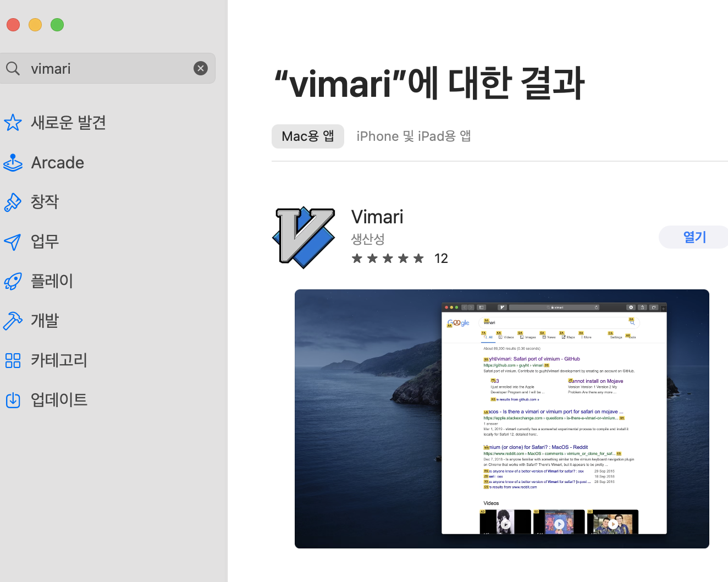Click the rocket icon for 플레이
This screenshot has height=582, width=728.
(13, 281)
